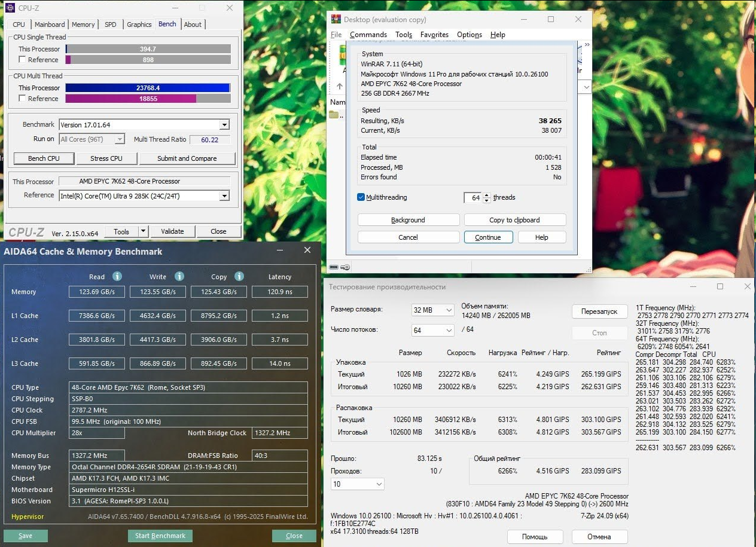This screenshot has width=756, height=547.
Task: Click Save in AIDA64 benchmark window
Action: (x=25, y=536)
